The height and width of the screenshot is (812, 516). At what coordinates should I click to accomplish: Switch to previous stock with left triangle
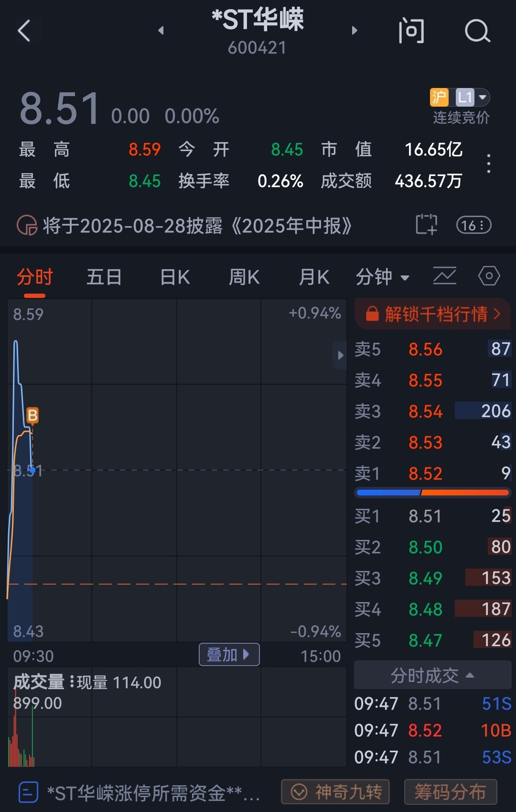pyautogui.click(x=161, y=31)
